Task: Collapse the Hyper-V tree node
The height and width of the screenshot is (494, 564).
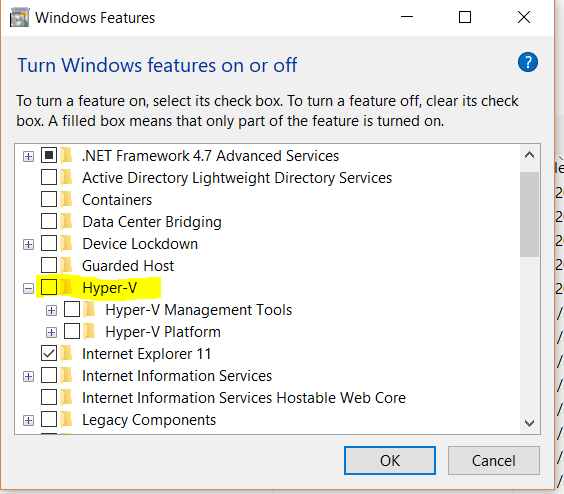Action: [x=28, y=288]
